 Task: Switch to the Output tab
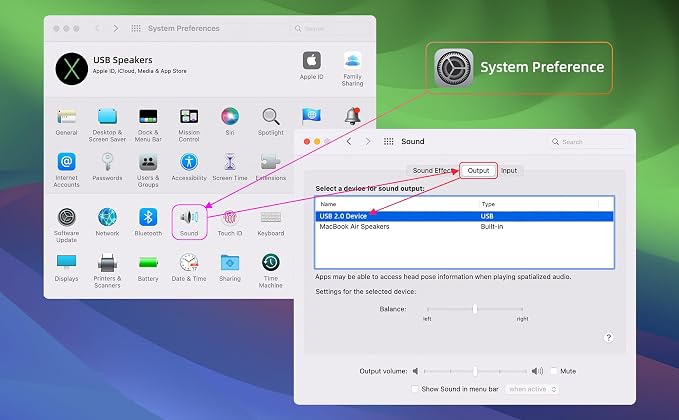(478, 171)
